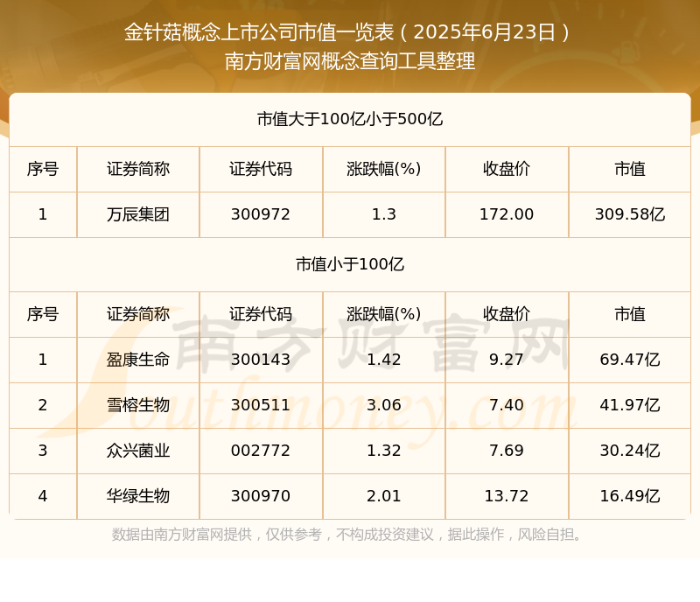Click market value 309.58亿
This screenshot has width=700, height=602.
tap(629, 214)
